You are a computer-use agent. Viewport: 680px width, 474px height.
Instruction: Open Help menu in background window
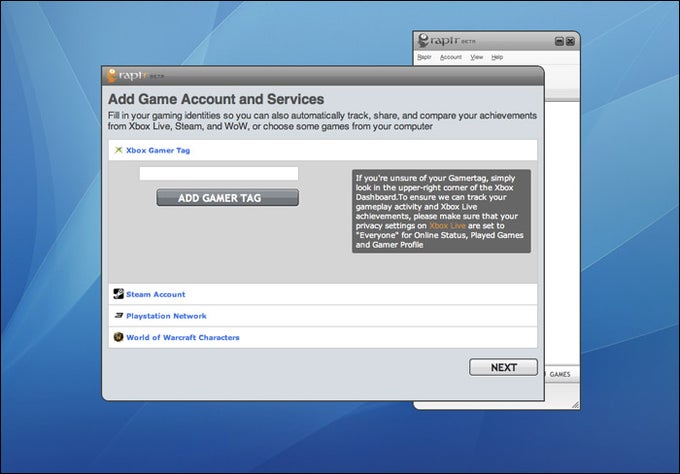(x=497, y=57)
